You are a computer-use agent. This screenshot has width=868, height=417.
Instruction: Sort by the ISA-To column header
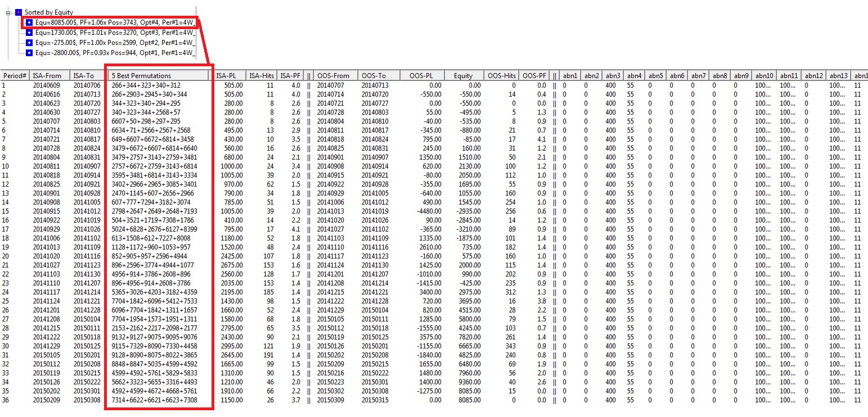coord(88,75)
